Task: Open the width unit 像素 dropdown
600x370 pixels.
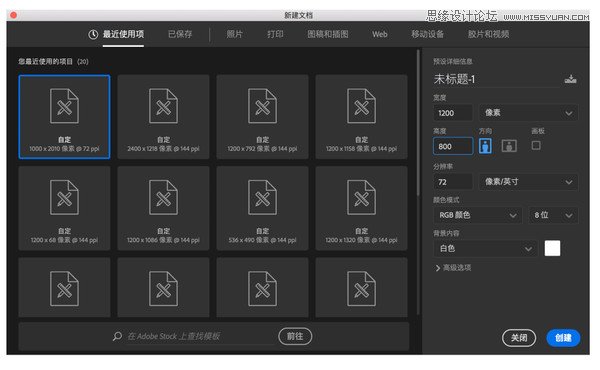Action: [528, 113]
